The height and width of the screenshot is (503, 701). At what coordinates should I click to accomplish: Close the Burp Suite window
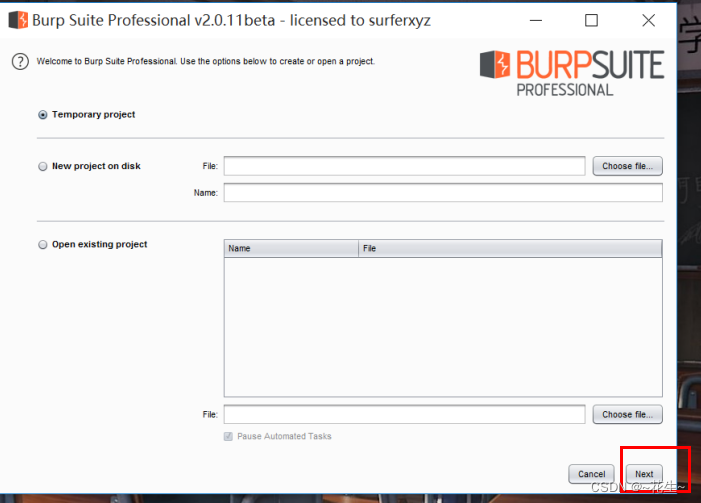click(x=649, y=20)
